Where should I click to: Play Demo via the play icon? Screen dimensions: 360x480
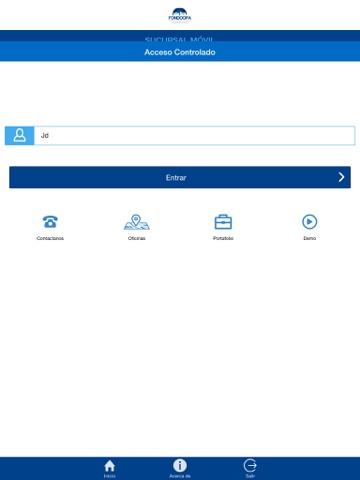[x=310, y=222]
